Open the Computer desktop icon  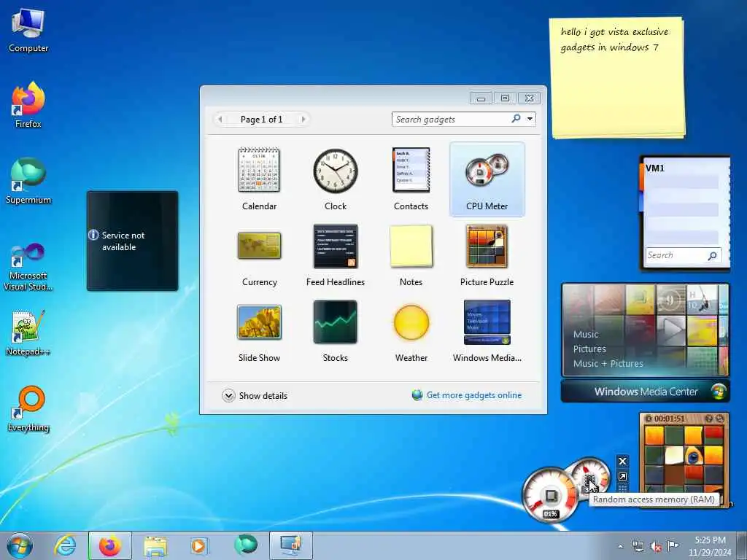(x=28, y=31)
